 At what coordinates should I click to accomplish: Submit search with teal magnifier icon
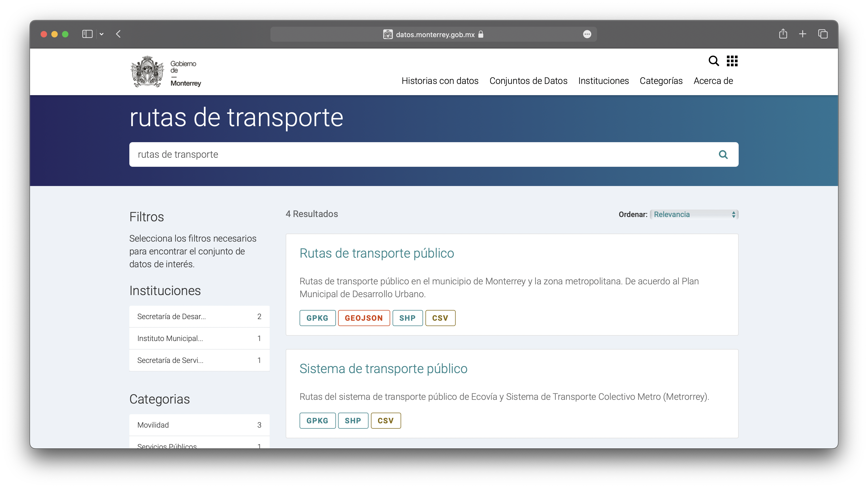pos(723,154)
